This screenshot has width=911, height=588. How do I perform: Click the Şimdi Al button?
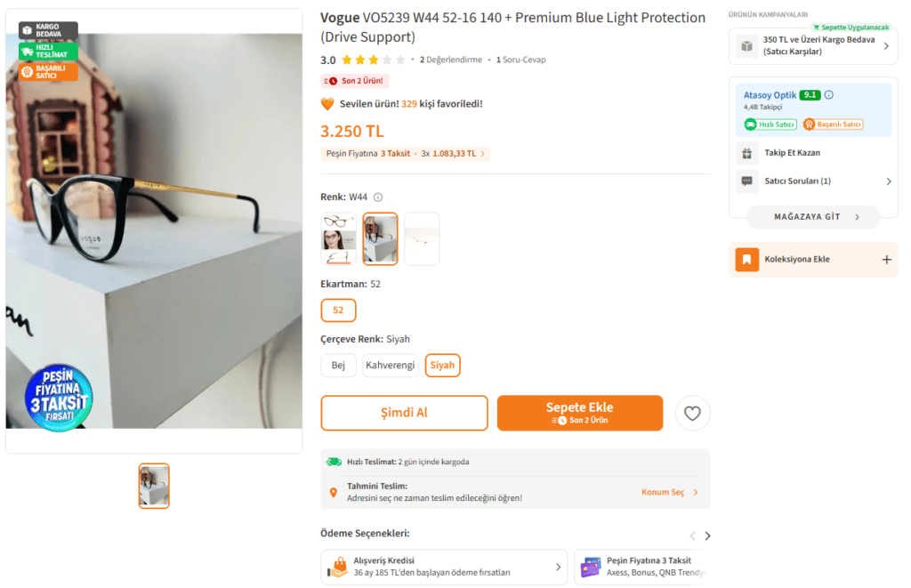click(404, 413)
